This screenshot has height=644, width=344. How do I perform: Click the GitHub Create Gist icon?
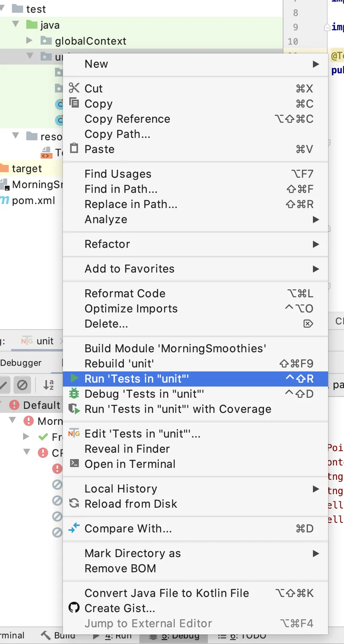click(74, 608)
